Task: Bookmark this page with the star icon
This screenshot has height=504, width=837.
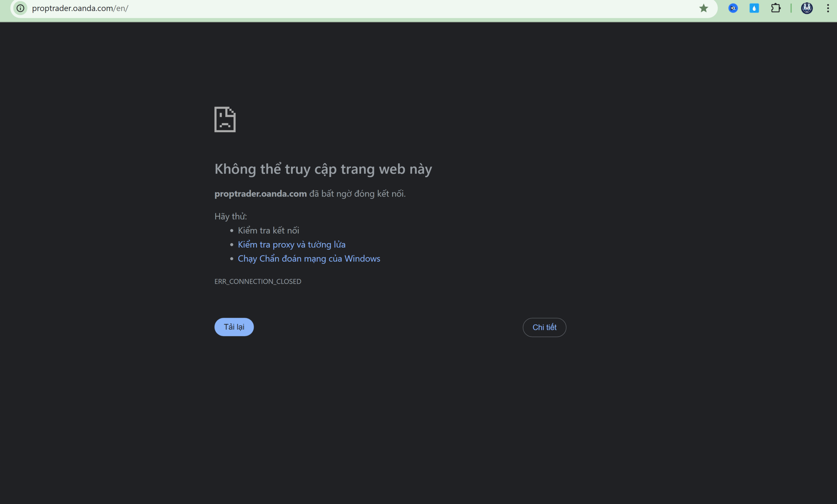Action: coord(704,8)
